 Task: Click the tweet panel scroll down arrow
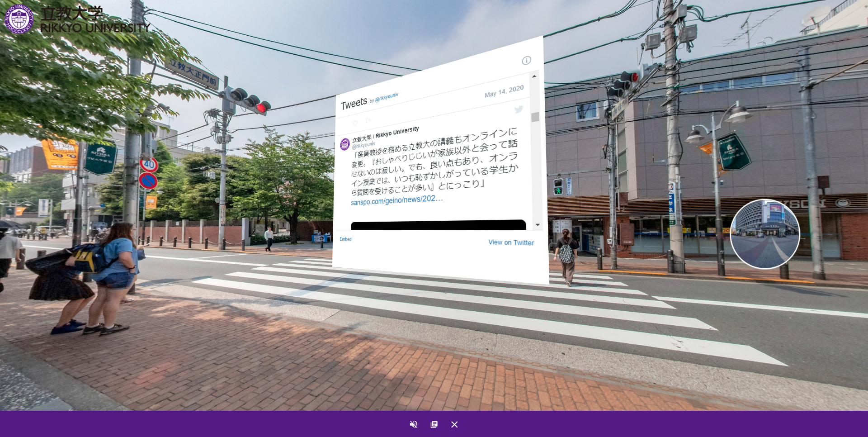[x=538, y=225]
